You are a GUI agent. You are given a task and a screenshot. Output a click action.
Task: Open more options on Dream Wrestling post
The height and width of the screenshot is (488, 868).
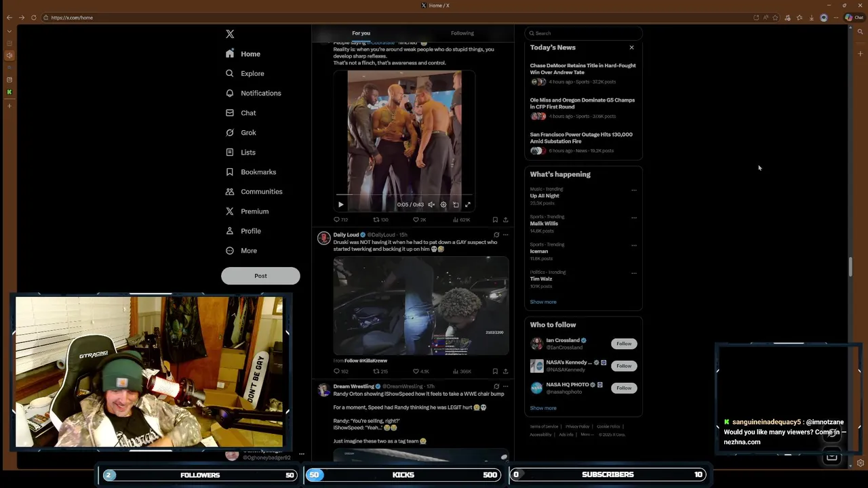(505, 386)
